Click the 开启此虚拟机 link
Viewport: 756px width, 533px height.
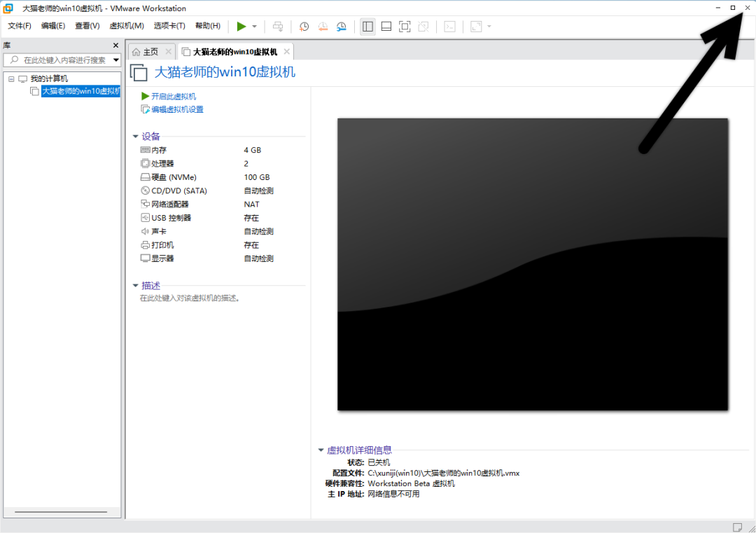173,96
